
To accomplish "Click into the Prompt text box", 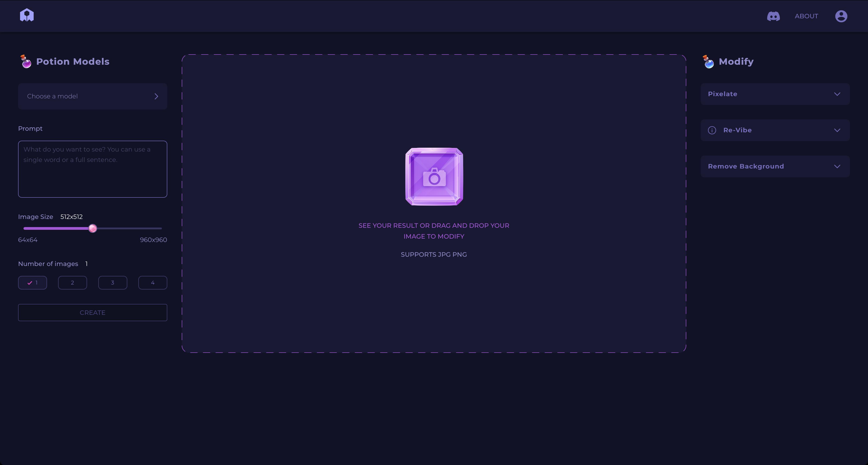I will tap(92, 169).
